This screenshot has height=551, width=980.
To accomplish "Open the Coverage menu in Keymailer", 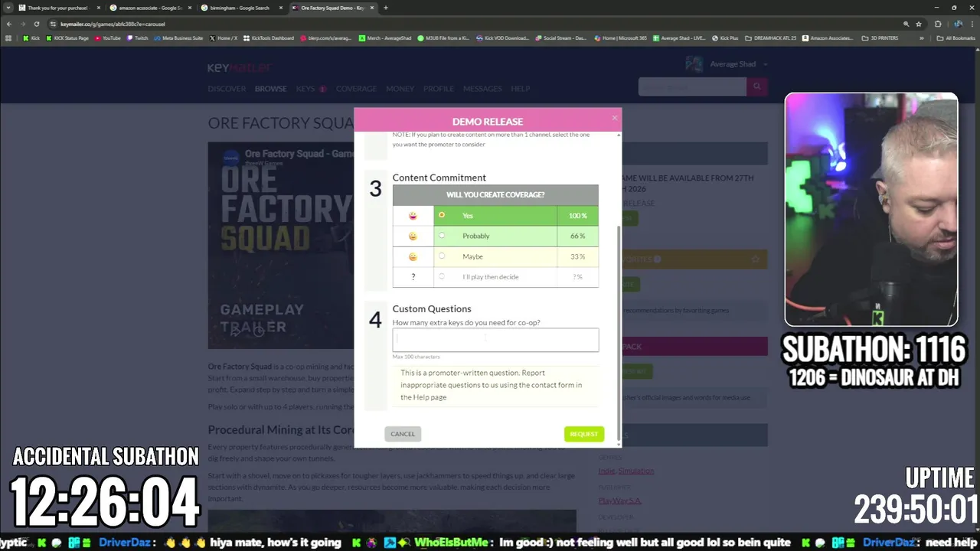I will (356, 89).
